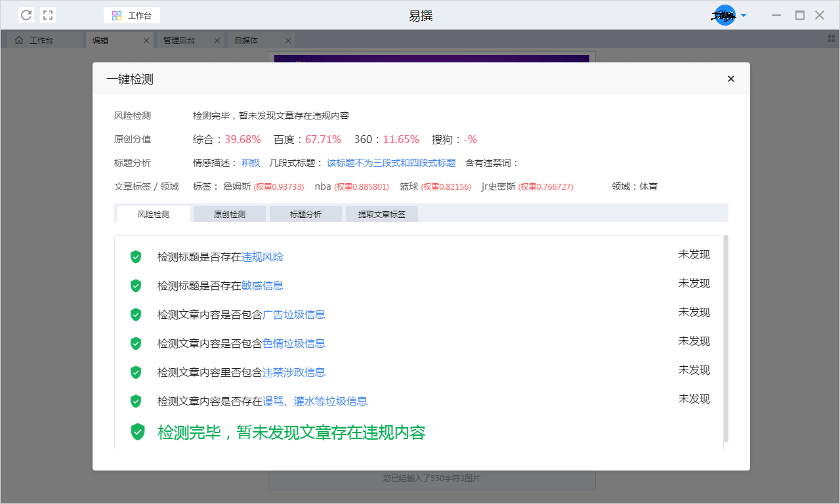Close the 自媒体 tab
Screen dimensions: 840x504
click(x=287, y=41)
